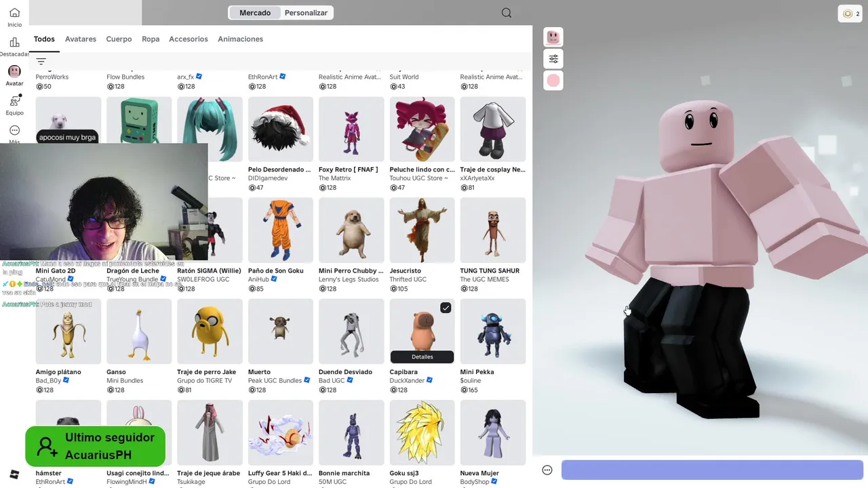
Task: Open the Goku ssj3 hair thumbnail
Action: [x=422, y=432]
